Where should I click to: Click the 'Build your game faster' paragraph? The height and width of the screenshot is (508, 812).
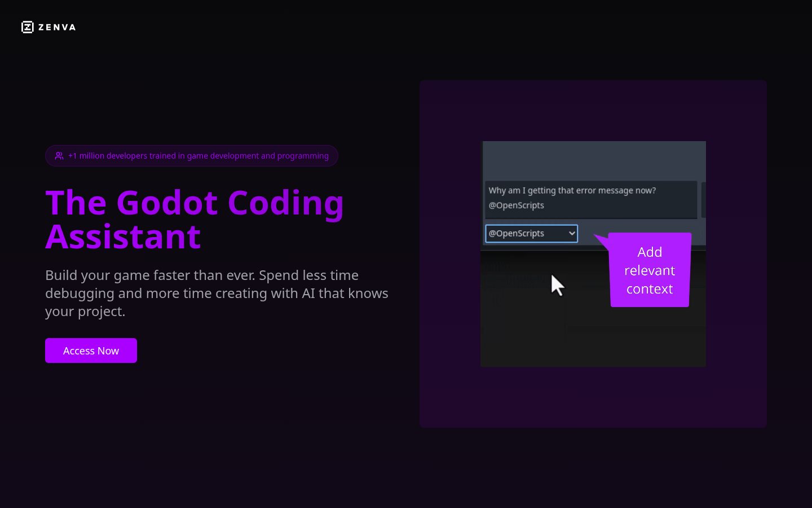(217, 293)
